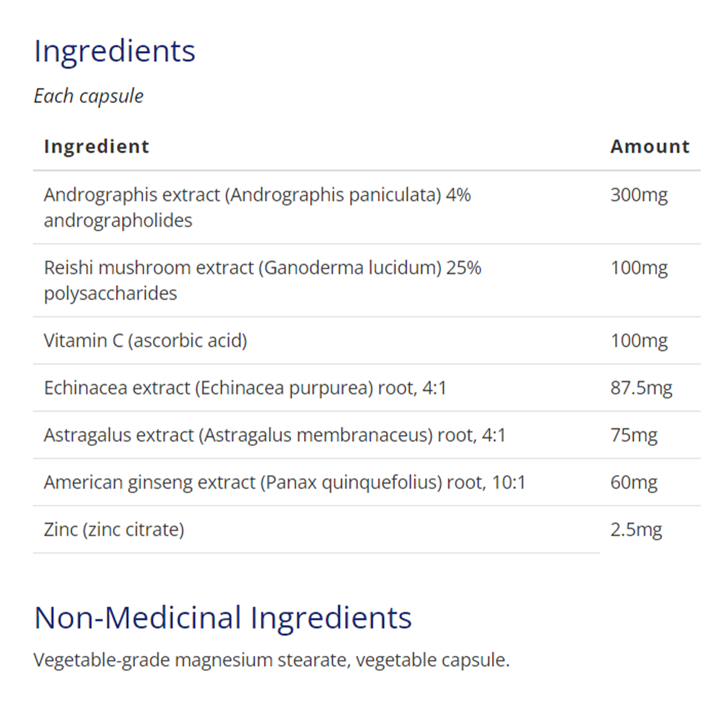Click the Ingredients heading
This screenshot has height=728, width=728.
[x=115, y=51]
